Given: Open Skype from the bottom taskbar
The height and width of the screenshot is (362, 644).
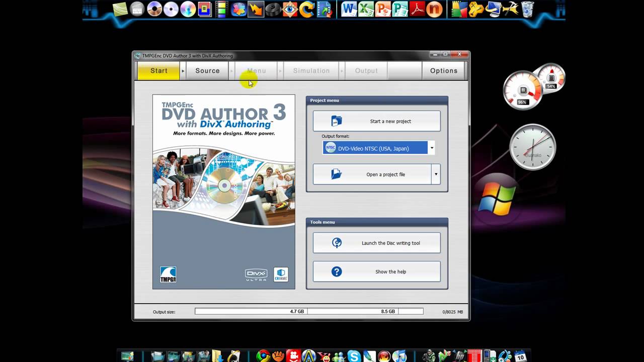Looking at the screenshot, I should (354, 356).
